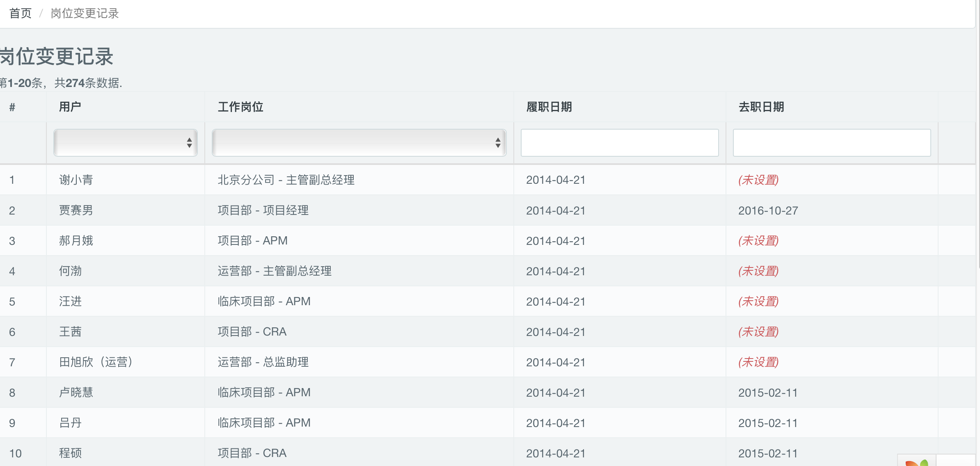Click 运营部 - 主管副总经理 cell

click(275, 271)
